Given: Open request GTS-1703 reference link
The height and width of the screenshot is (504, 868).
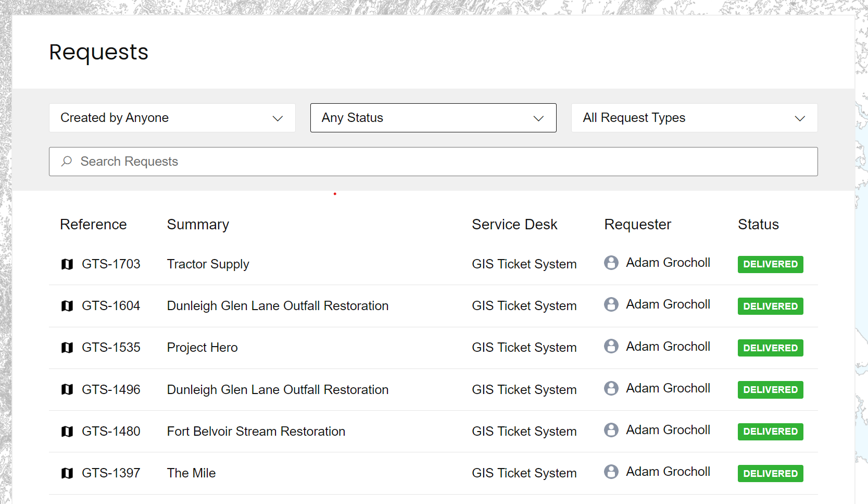Looking at the screenshot, I should pyautogui.click(x=111, y=264).
